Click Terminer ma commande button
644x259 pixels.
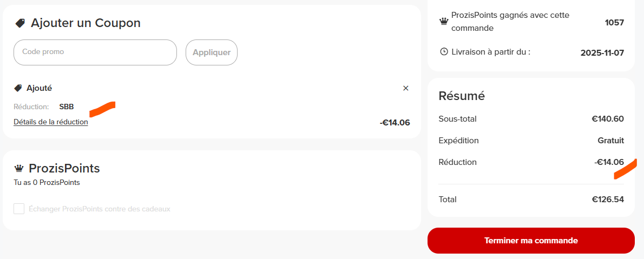click(x=531, y=241)
